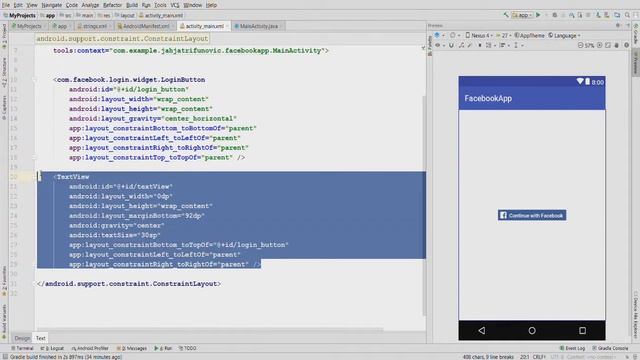Open Preview panel settings gear icon

point(618,25)
